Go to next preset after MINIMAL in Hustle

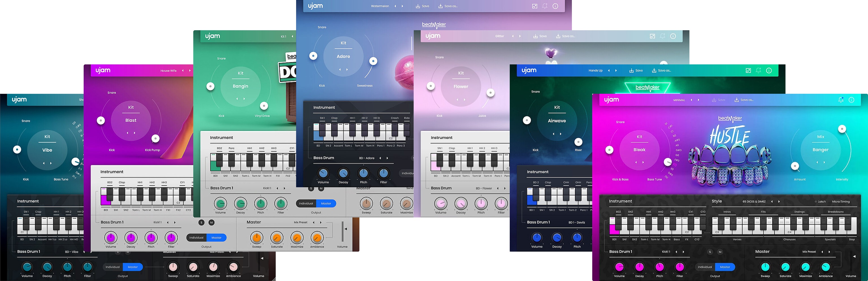[x=698, y=100]
